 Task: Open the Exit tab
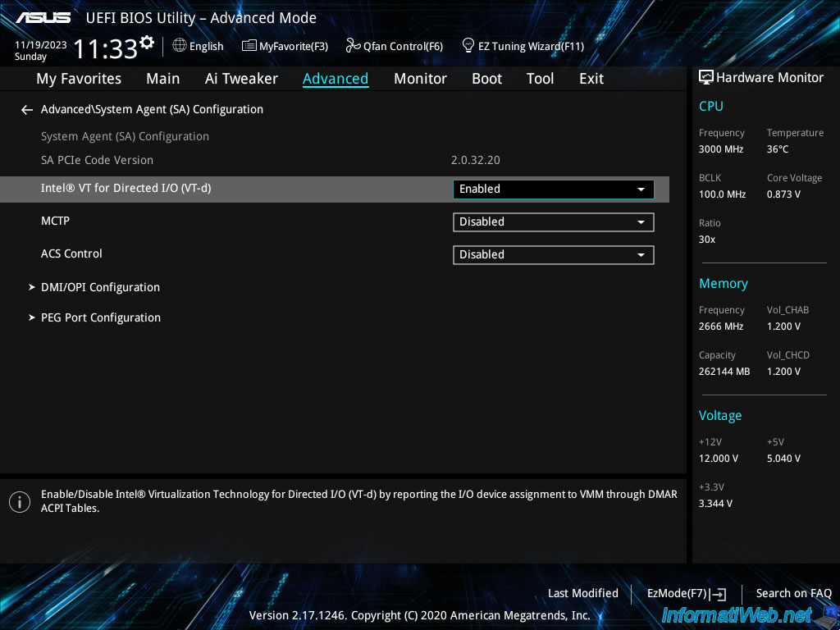coord(591,79)
